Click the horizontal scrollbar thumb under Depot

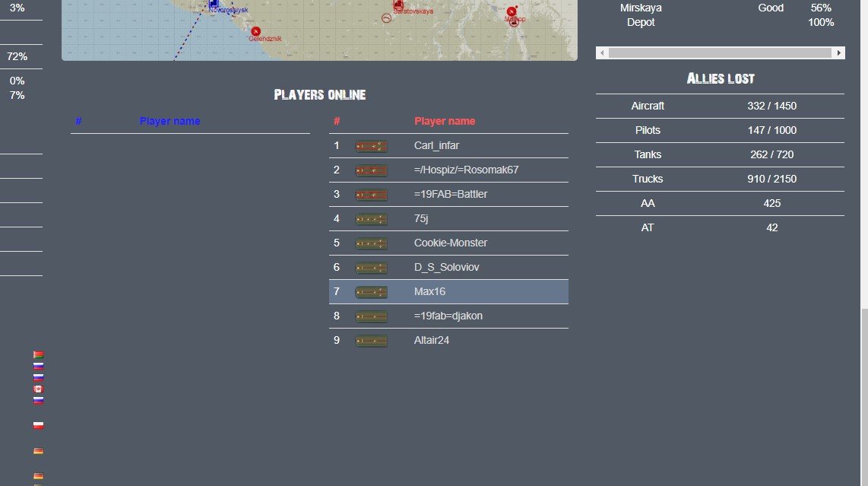point(720,52)
